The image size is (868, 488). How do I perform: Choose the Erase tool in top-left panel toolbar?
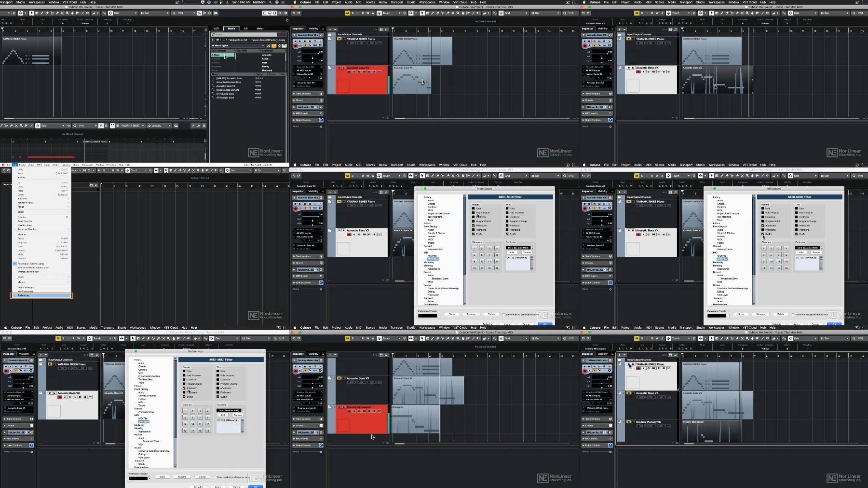point(47,13)
